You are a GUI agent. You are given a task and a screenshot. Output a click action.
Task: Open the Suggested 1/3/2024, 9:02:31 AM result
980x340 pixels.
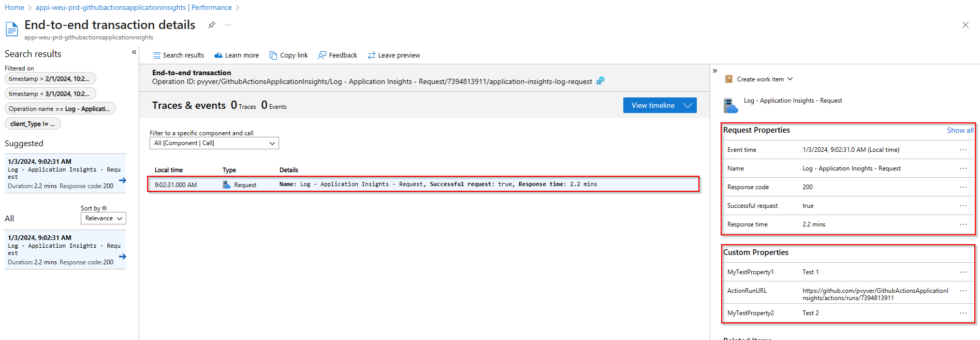tap(65, 174)
